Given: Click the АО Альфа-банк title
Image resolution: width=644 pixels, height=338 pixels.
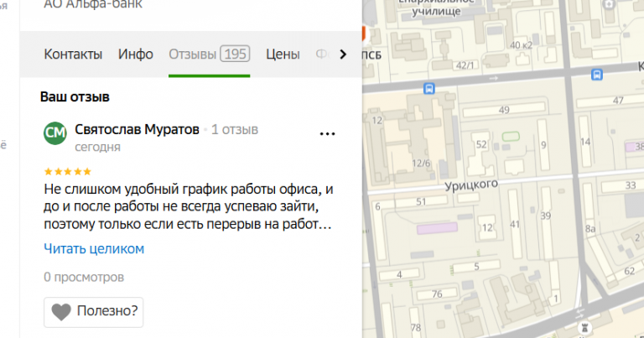Looking at the screenshot, I should [x=93, y=4].
